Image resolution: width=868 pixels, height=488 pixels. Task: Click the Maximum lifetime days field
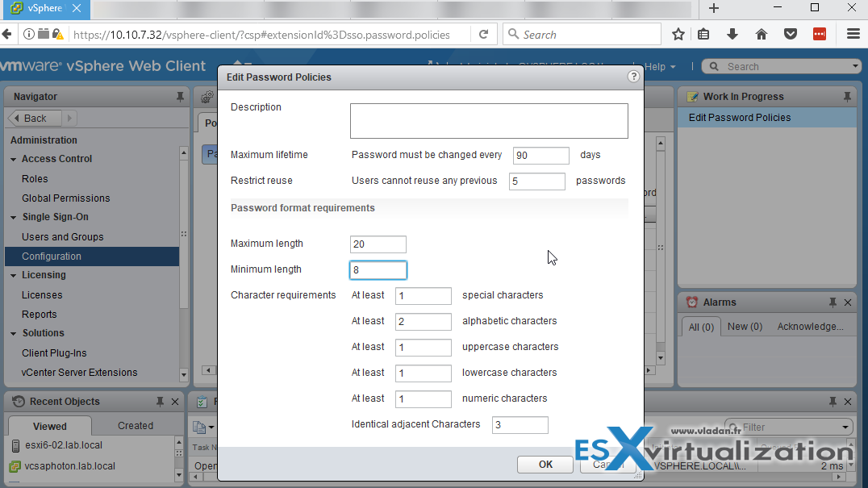tap(540, 156)
